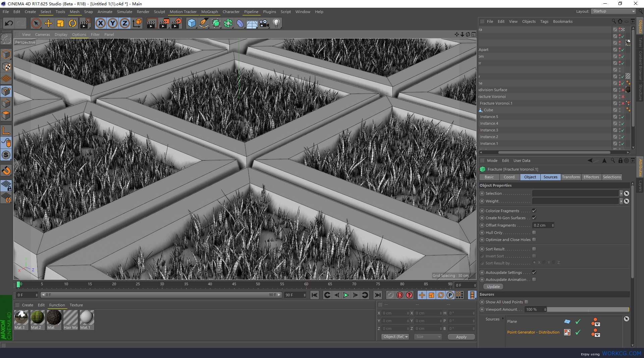Enable Autoupdate Animation checkbox

534,279
